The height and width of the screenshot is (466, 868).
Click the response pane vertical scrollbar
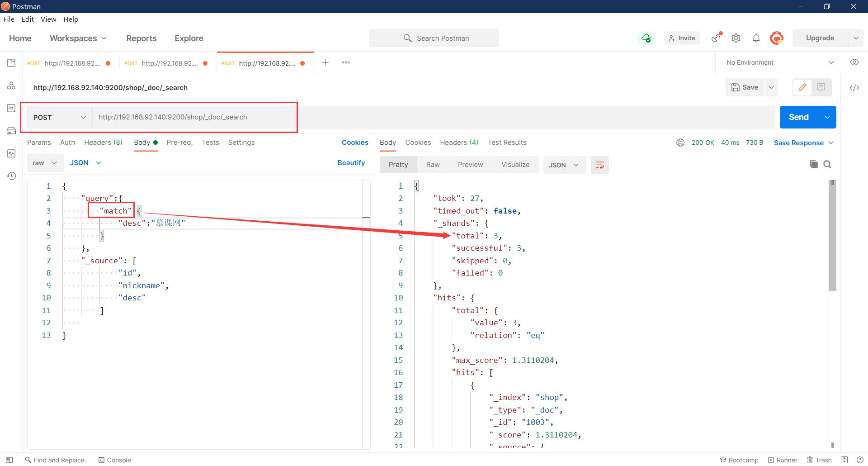point(832,235)
